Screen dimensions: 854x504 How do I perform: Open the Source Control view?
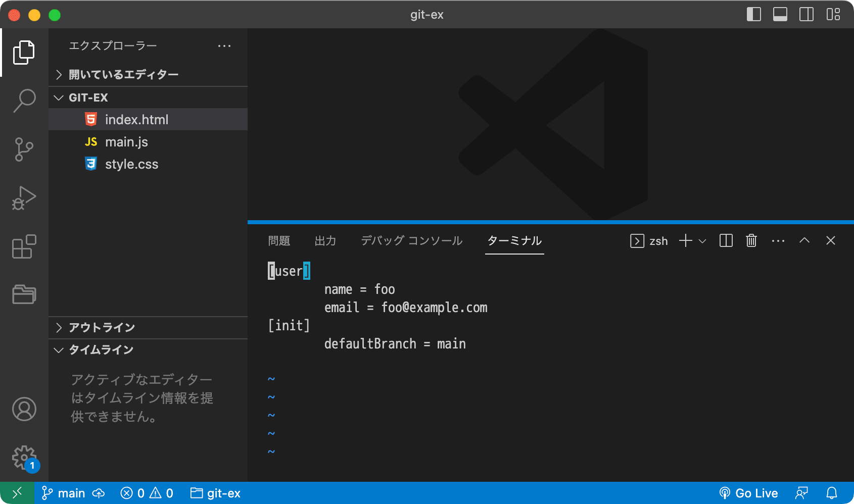coord(24,149)
